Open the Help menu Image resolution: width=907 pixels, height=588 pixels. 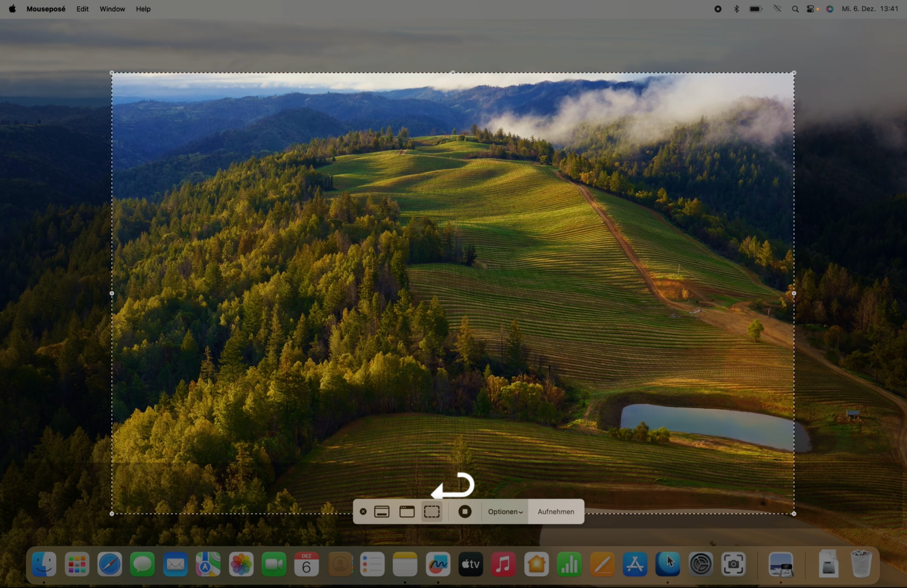pyautogui.click(x=143, y=9)
